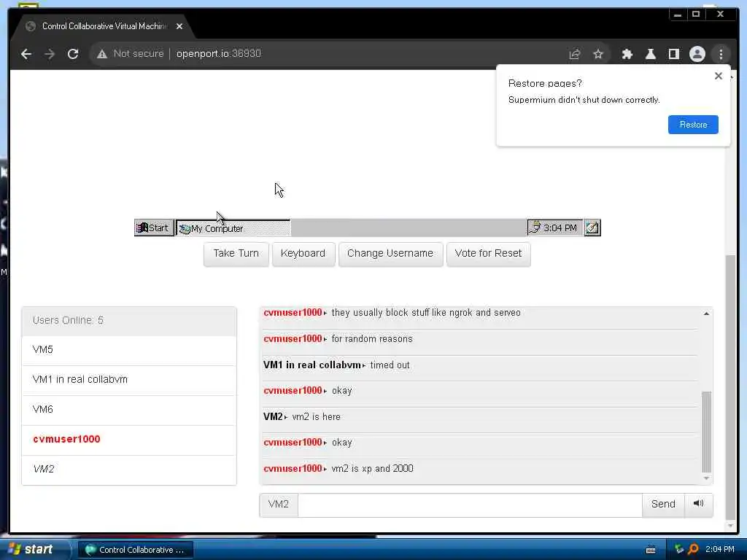
Task: Open the browser three-dot menu
Action: point(721,54)
